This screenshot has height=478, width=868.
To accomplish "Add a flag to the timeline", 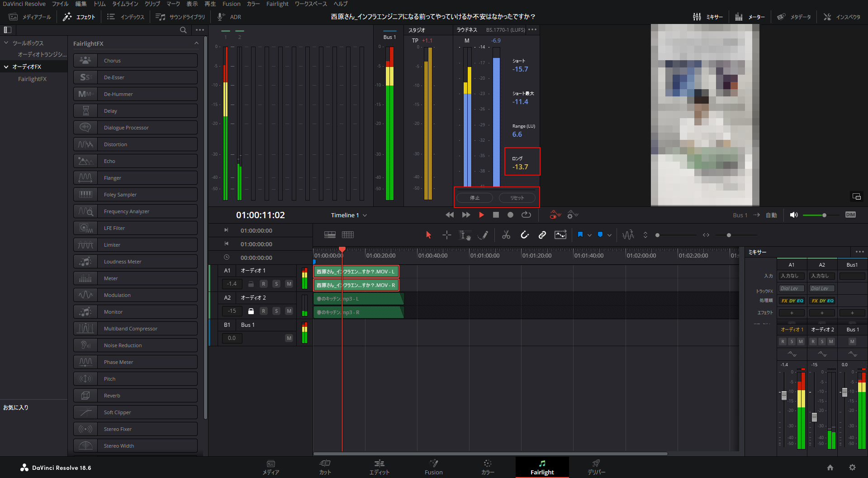I will pyautogui.click(x=580, y=234).
